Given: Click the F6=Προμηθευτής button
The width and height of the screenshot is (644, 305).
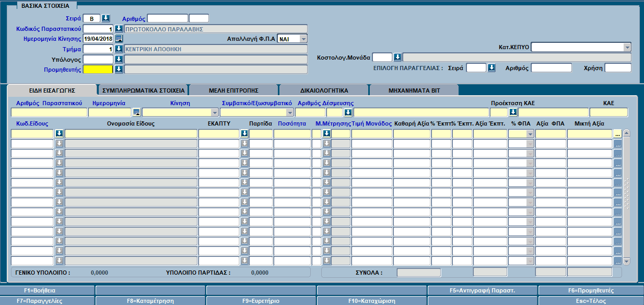Looking at the screenshot, I should pos(591,290).
